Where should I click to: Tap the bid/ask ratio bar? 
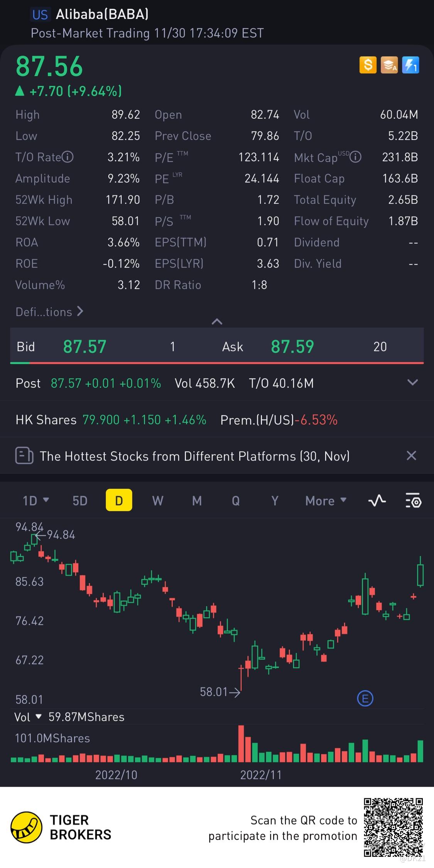point(217,363)
